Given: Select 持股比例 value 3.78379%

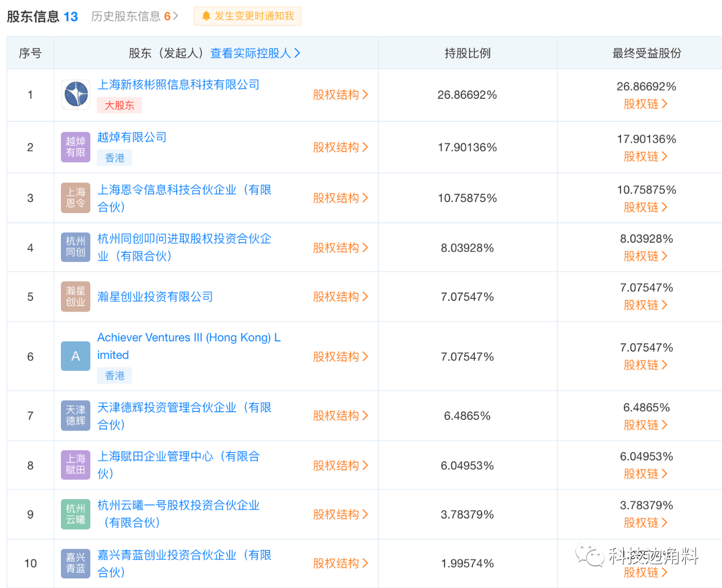Looking at the screenshot, I should click(x=468, y=515).
